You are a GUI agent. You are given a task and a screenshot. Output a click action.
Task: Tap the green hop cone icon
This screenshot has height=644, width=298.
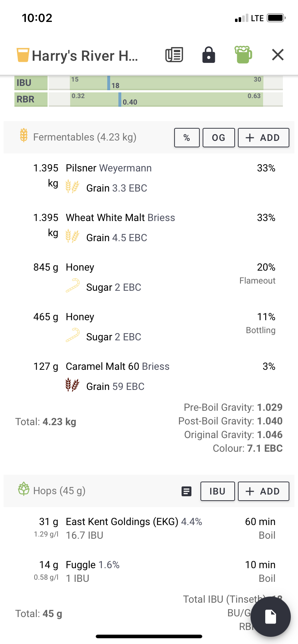pos(24,489)
